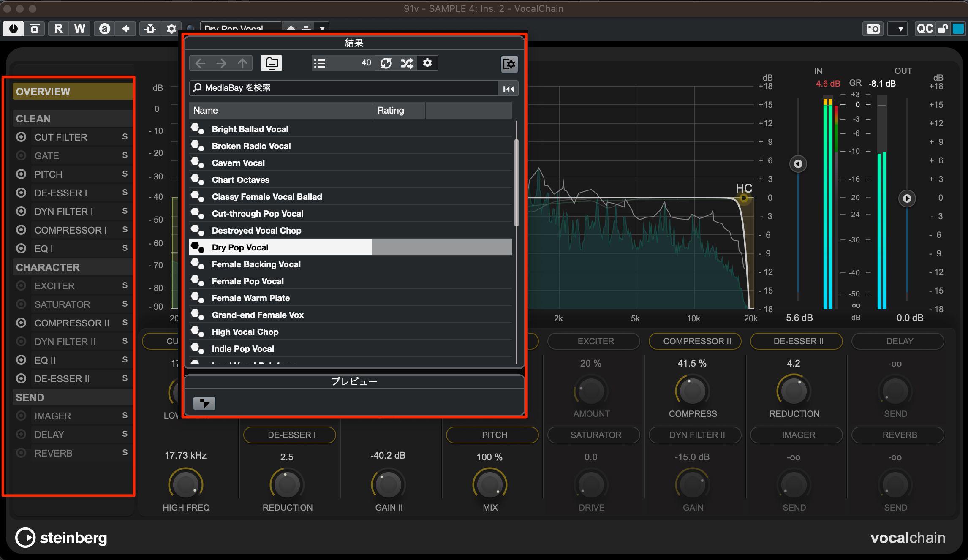968x560 pixels.
Task: Open the results filter settings gear dropdown
Action: (x=427, y=63)
